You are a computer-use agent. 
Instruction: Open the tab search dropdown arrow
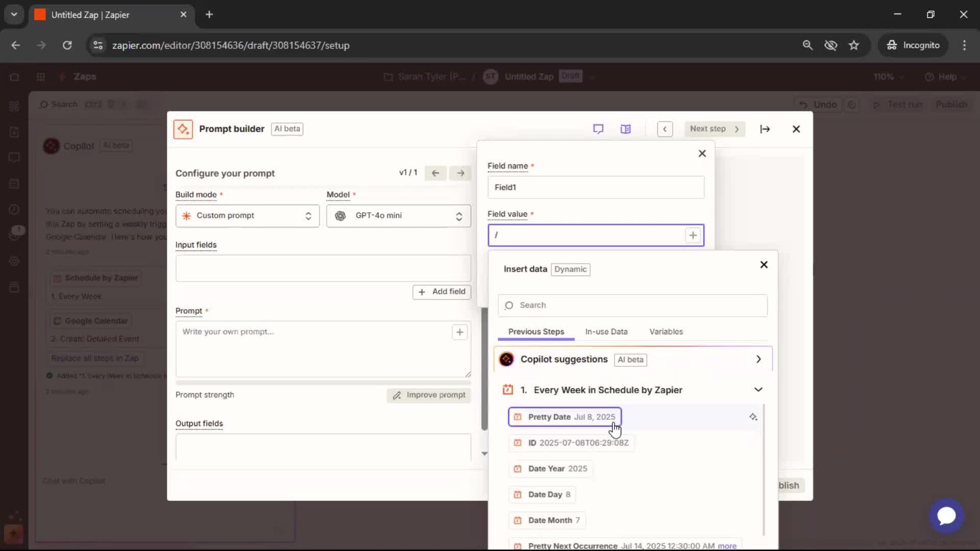click(14, 15)
